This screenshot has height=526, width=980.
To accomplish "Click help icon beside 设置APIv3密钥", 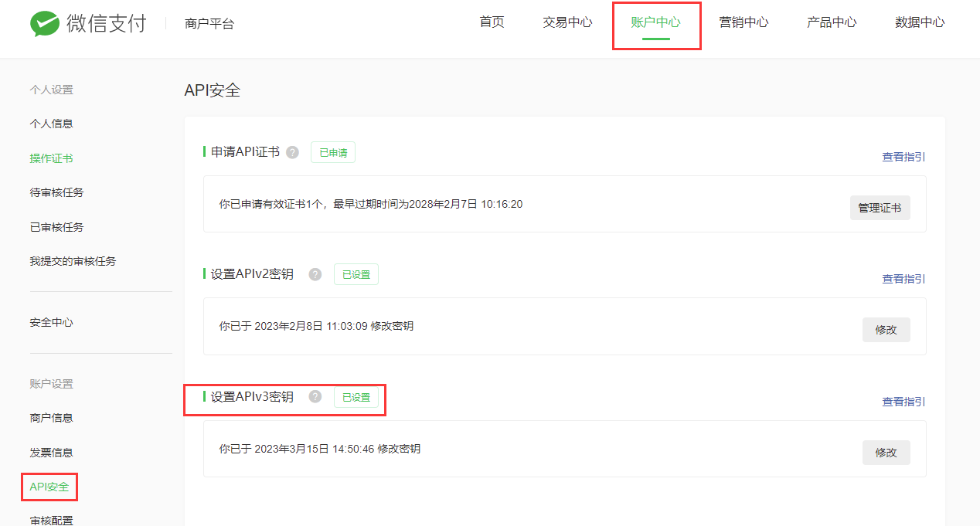I will [315, 397].
